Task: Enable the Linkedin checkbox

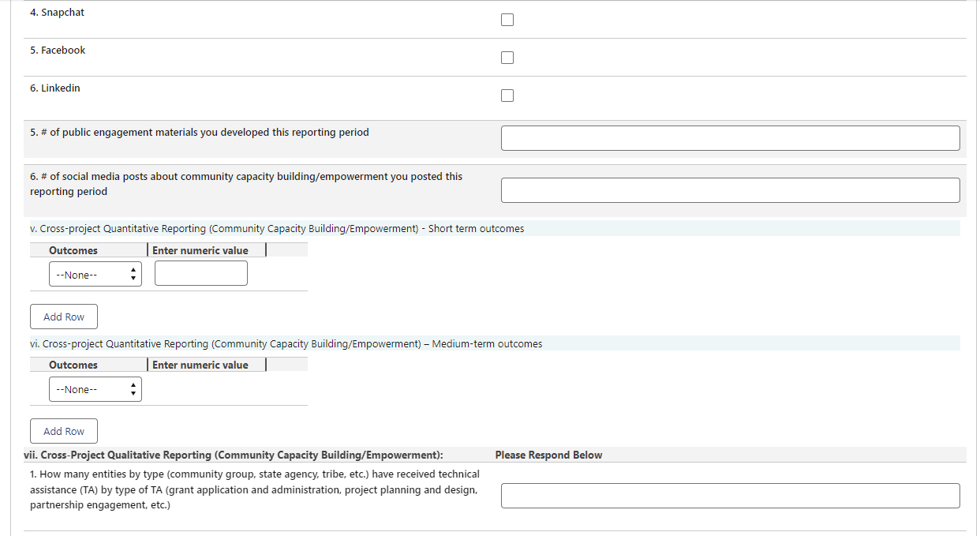Action: coord(507,96)
